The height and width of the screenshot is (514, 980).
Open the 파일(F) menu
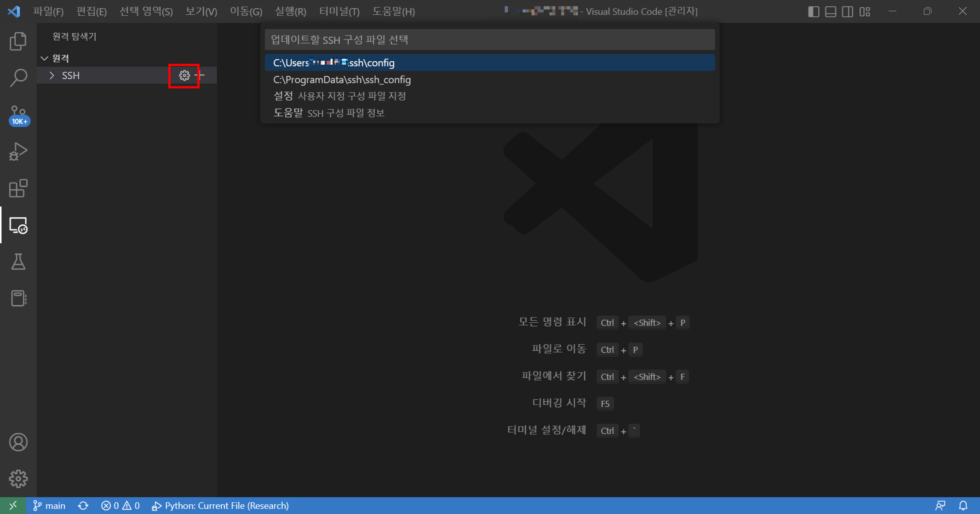click(x=48, y=11)
